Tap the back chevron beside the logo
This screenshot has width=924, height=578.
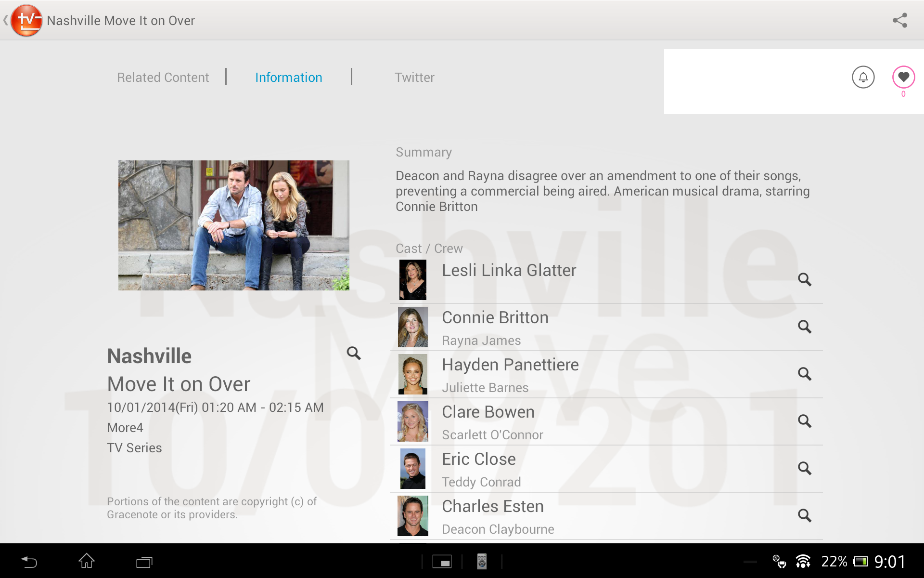5,21
